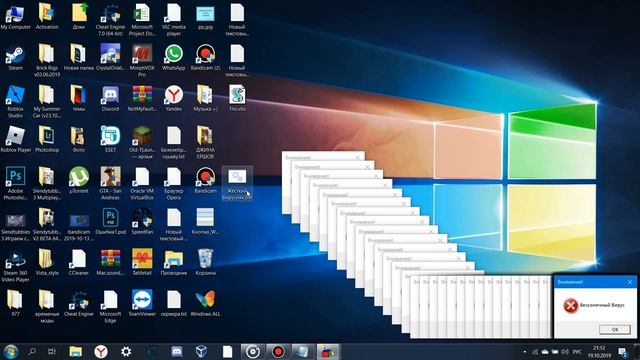The width and height of the screenshot is (640, 360).
Task: Open Settings gear on the taskbar
Action: (x=126, y=351)
